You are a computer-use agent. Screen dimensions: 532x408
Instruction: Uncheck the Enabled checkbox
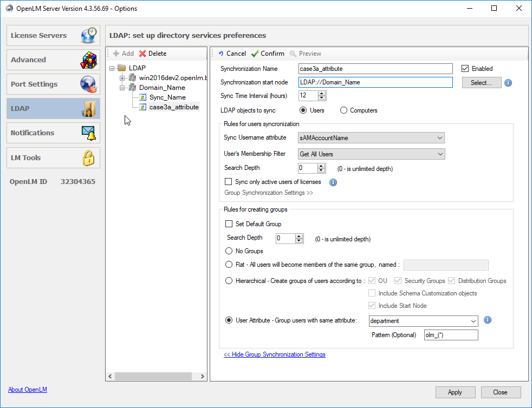[x=465, y=69]
